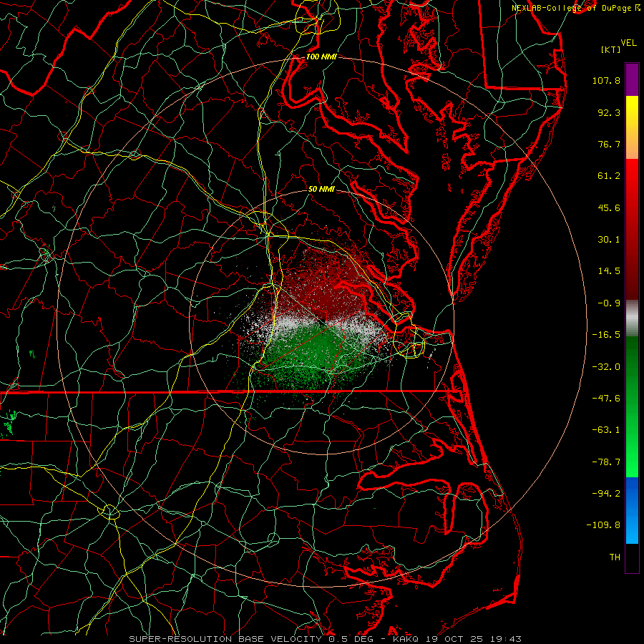644x644 pixels.
Task: Pick the gray near-zero segment of the color bar
Action: [x=632, y=318]
